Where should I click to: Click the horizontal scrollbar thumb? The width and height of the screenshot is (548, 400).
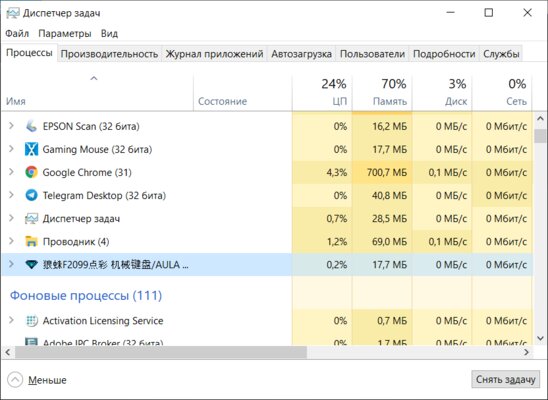(161, 352)
